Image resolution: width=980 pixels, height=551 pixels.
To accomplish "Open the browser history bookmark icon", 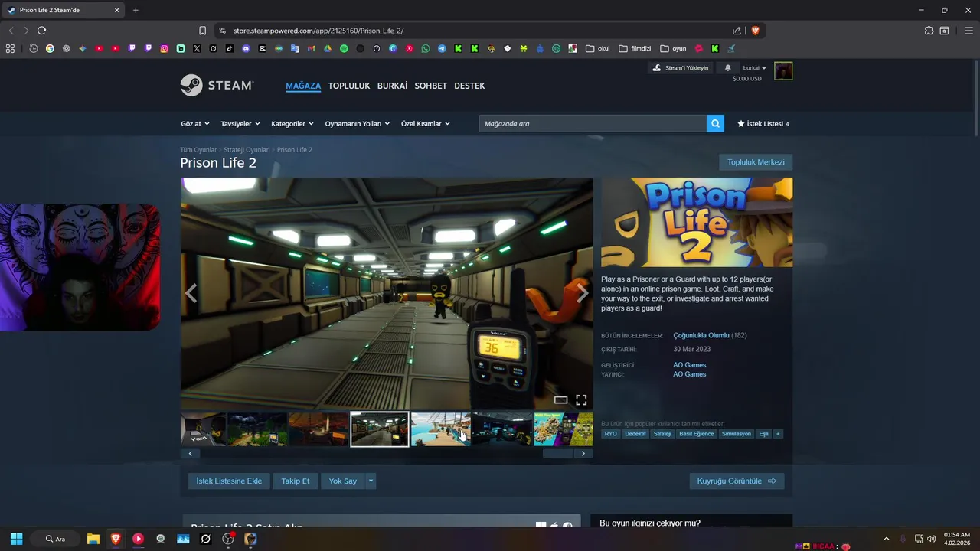I will [x=33, y=48].
